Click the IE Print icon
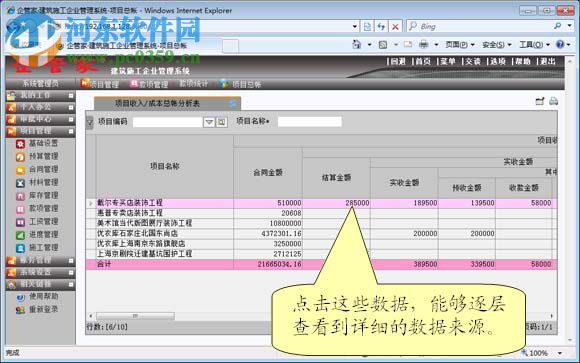580x363 pixels. pos(424,45)
